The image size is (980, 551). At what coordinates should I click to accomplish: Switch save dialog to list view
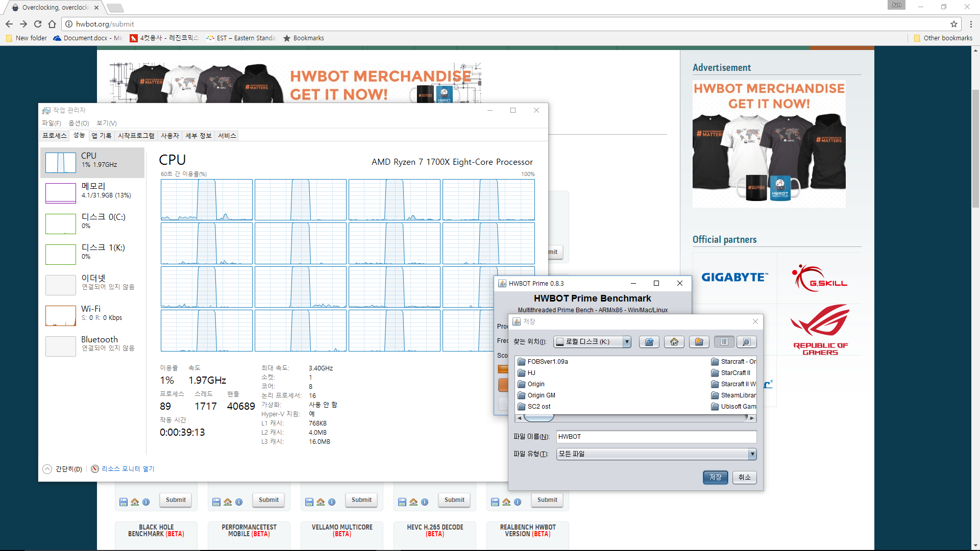(x=724, y=342)
